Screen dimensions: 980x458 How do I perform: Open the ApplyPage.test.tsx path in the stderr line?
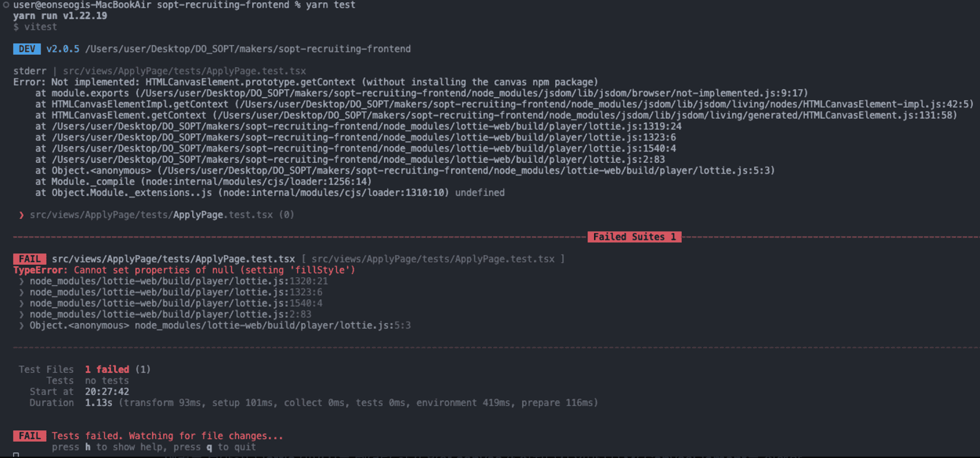184,71
